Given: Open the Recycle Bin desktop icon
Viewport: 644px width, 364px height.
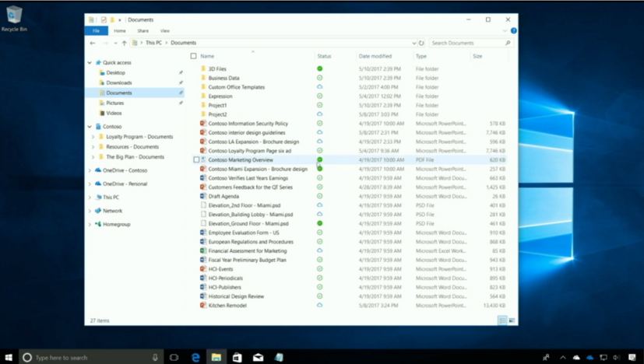Looking at the screenshot, I should point(14,19).
